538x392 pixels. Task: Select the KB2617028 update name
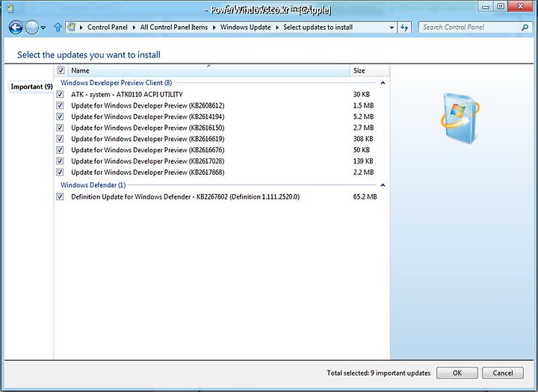click(147, 161)
